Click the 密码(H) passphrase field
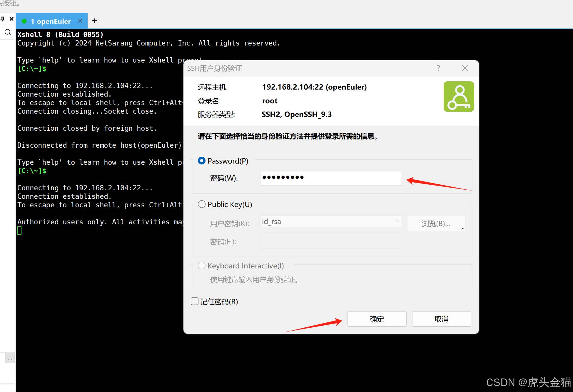Image resolution: width=573 pixels, height=392 pixels. click(x=331, y=241)
